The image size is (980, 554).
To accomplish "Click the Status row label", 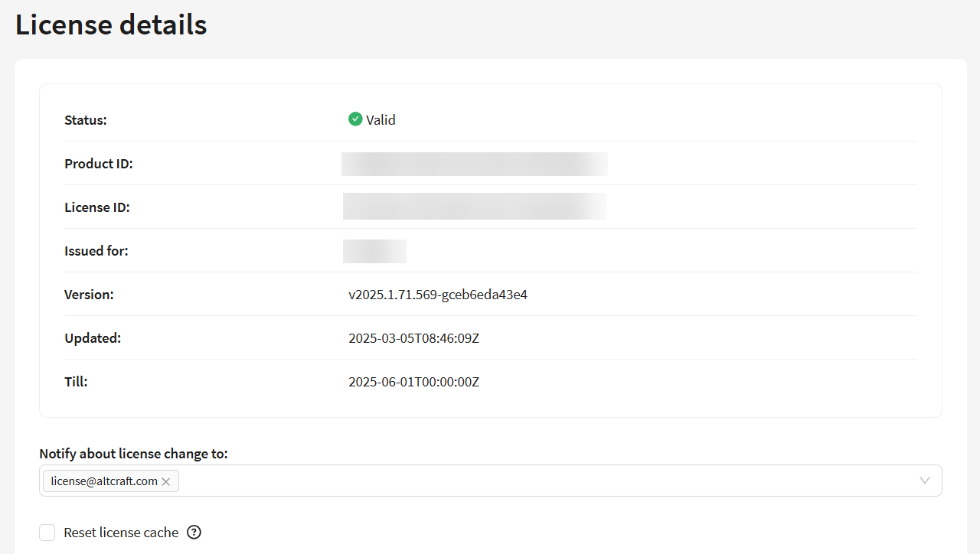I will [86, 120].
